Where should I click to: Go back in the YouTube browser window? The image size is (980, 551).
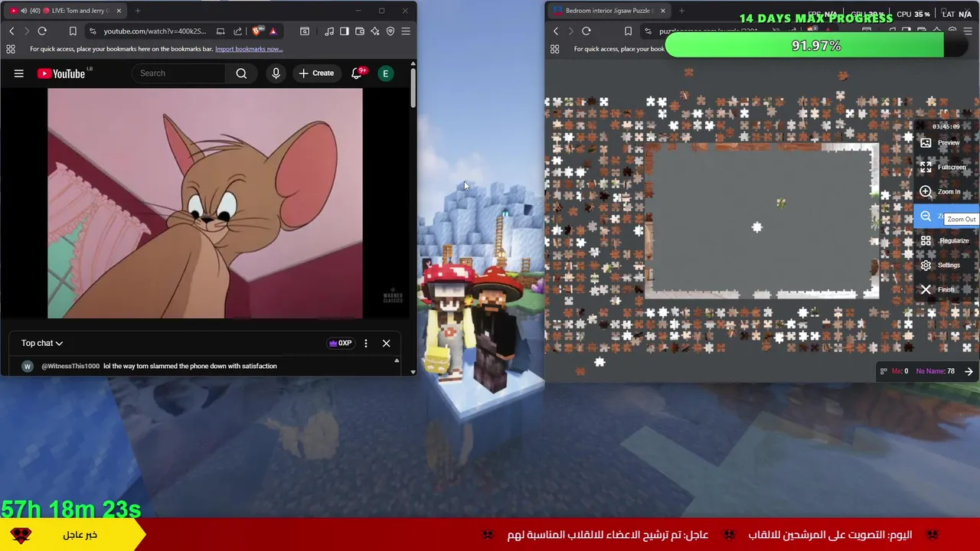tap(11, 31)
